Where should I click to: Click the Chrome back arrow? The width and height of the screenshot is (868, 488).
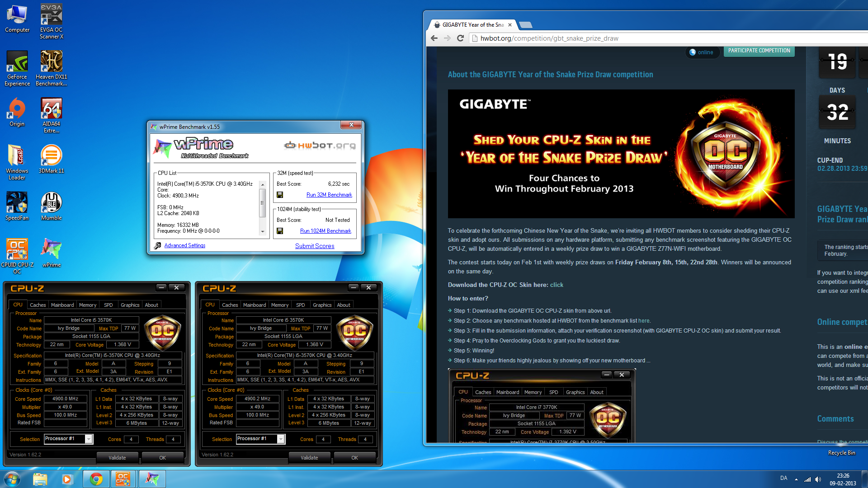coord(434,38)
